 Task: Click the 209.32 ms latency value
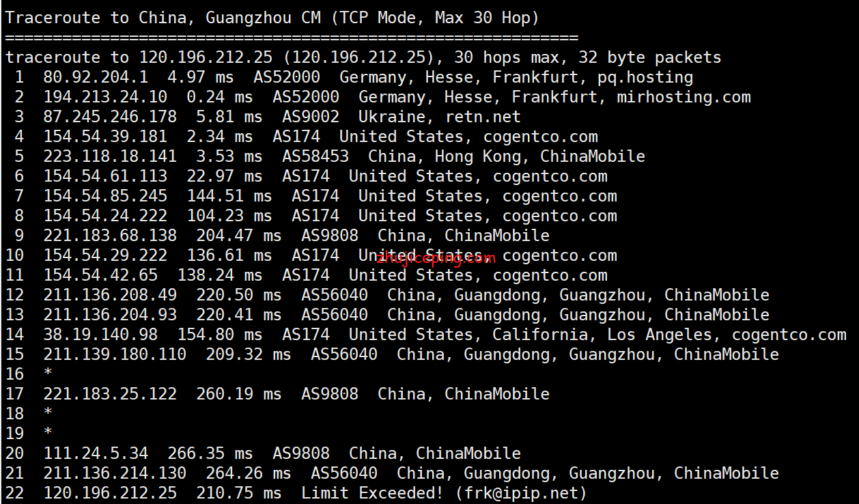point(249,354)
